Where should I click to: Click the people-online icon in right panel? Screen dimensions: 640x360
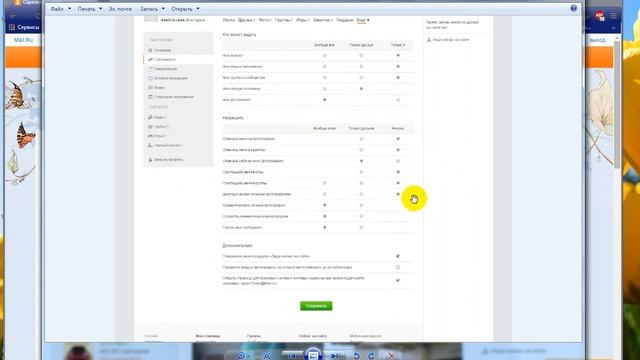click(429, 40)
